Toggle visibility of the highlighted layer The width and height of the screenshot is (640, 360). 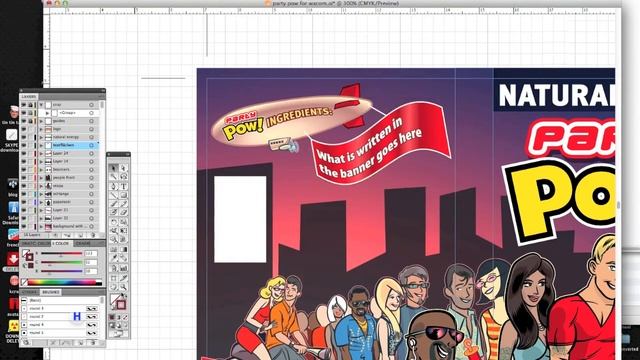[24, 145]
